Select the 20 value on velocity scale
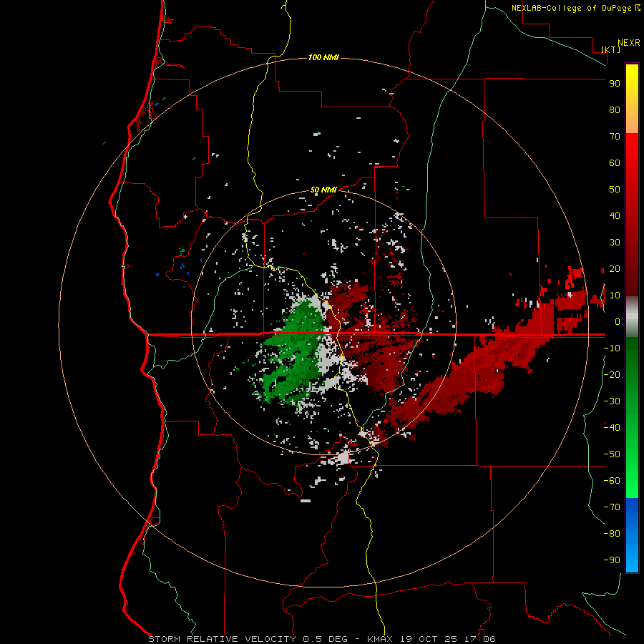644x644 pixels. (615, 268)
